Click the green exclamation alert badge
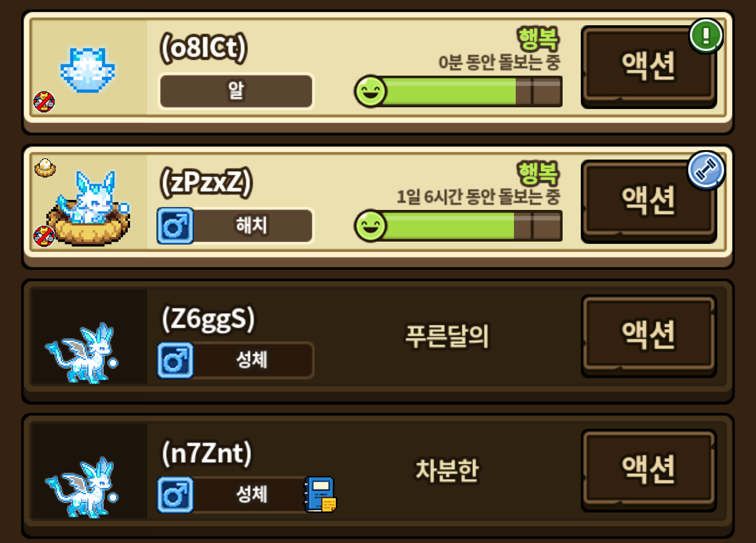 click(x=706, y=36)
